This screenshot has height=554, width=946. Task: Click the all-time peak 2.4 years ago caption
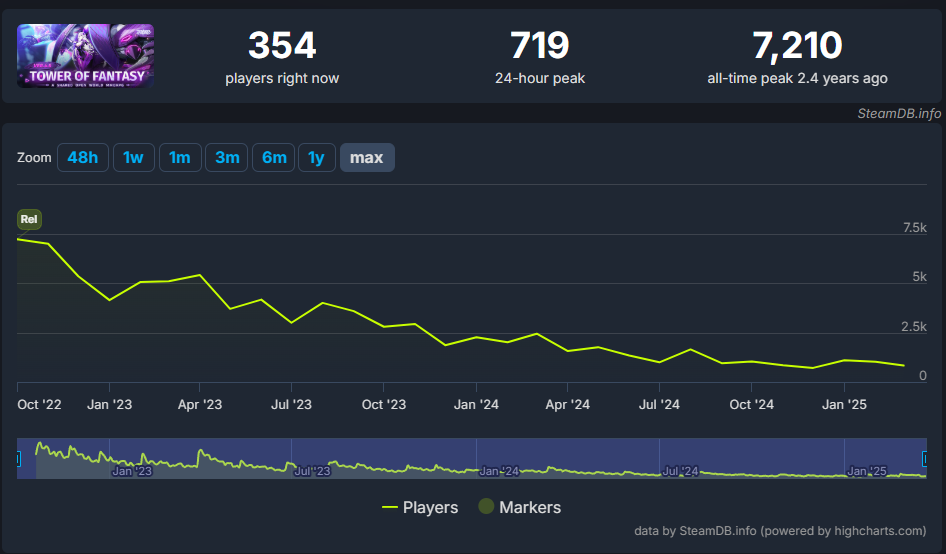[798, 78]
